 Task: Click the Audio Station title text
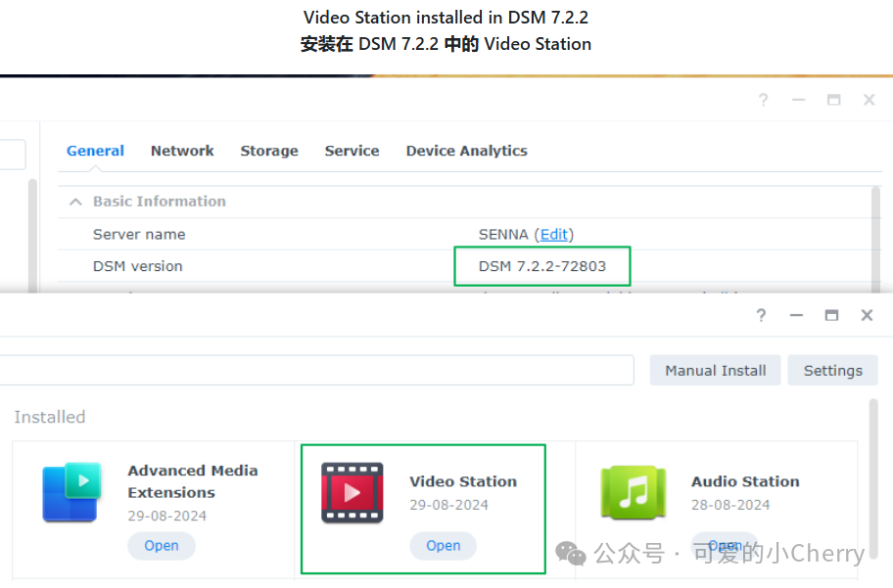tap(745, 481)
